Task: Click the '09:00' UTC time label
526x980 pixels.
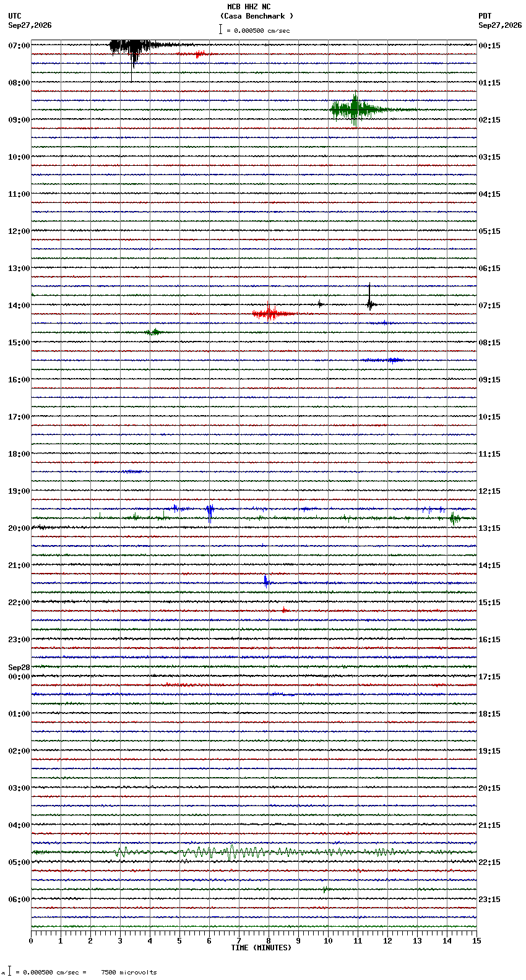Action: coord(19,120)
